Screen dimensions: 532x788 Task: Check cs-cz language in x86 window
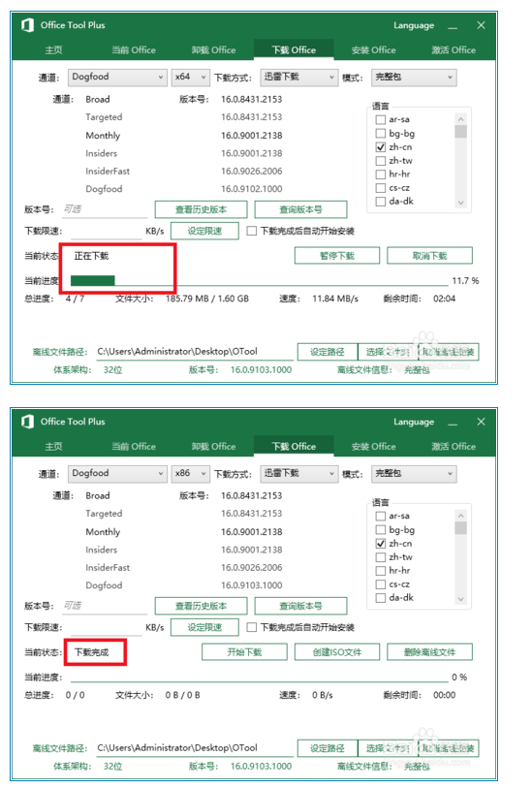[381, 583]
